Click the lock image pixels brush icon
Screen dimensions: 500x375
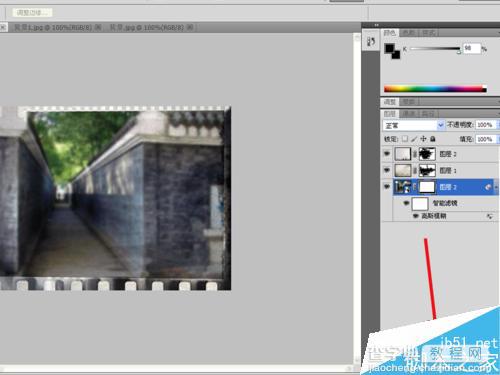[x=414, y=139]
